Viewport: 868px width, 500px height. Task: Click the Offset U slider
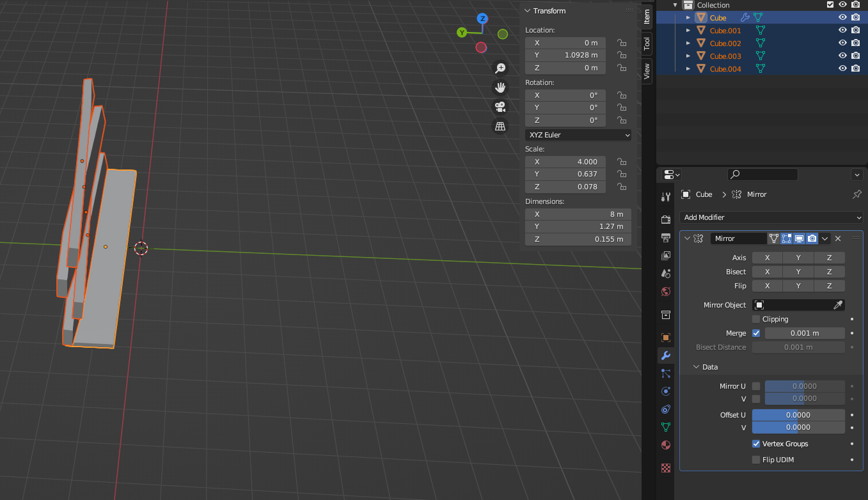pyautogui.click(x=798, y=415)
